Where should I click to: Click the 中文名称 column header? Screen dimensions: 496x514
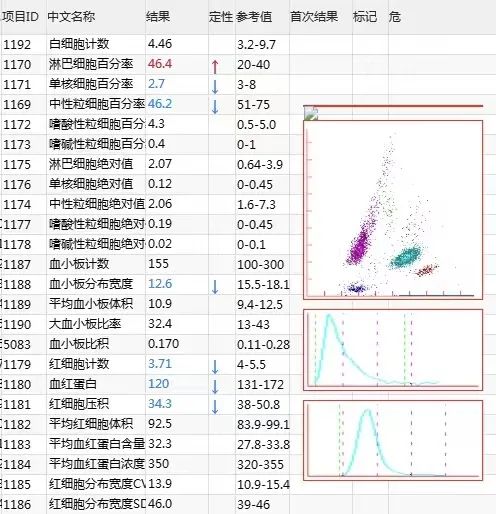click(x=71, y=17)
